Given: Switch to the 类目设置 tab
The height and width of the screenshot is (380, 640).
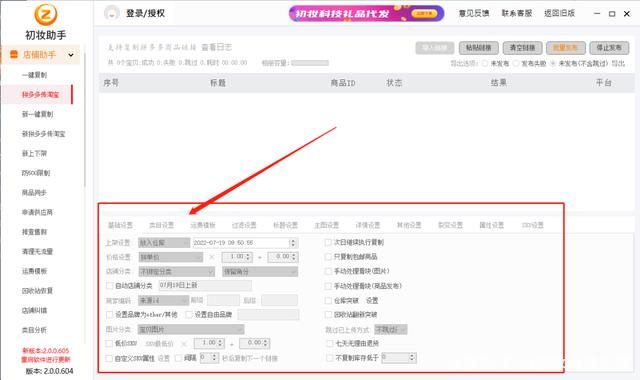Looking at the screenshot, I should 162,225.
